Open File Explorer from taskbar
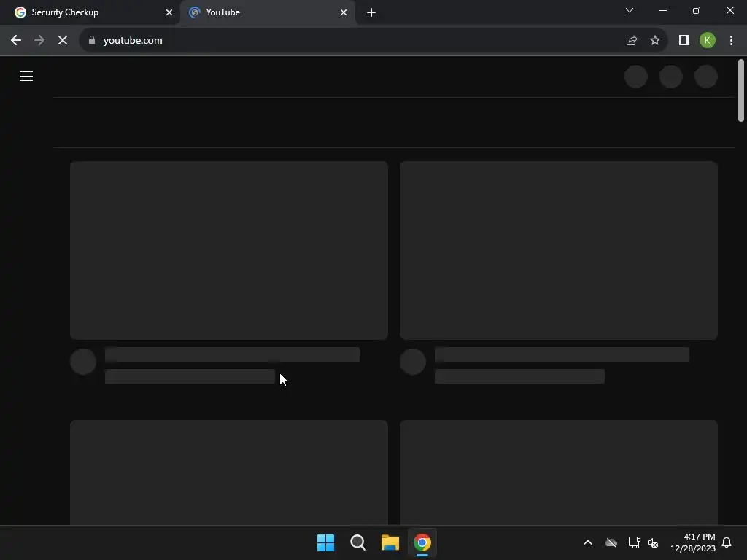The image size is (747, 560). click(x=390, y=542)
